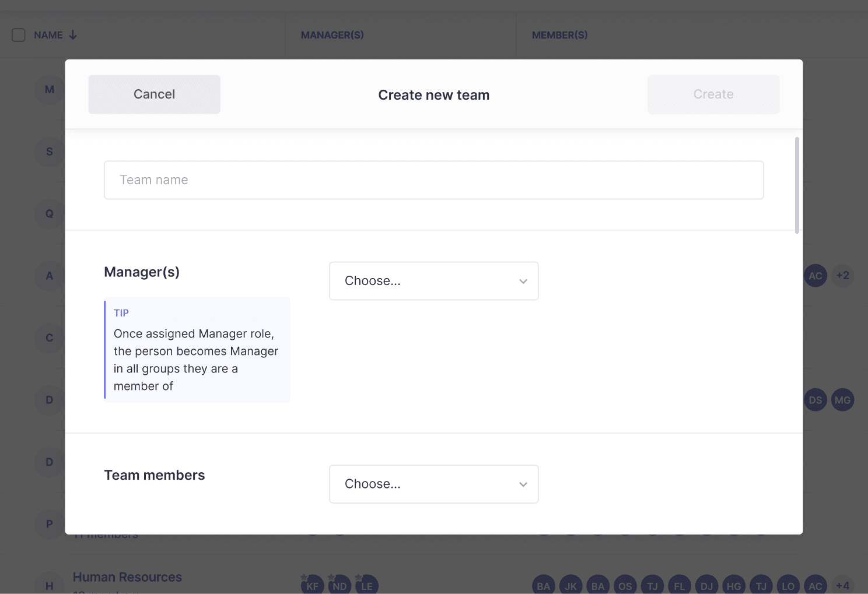Click the dialog's vertical scrollbar
868x594 pixels.
coord(797,185)
